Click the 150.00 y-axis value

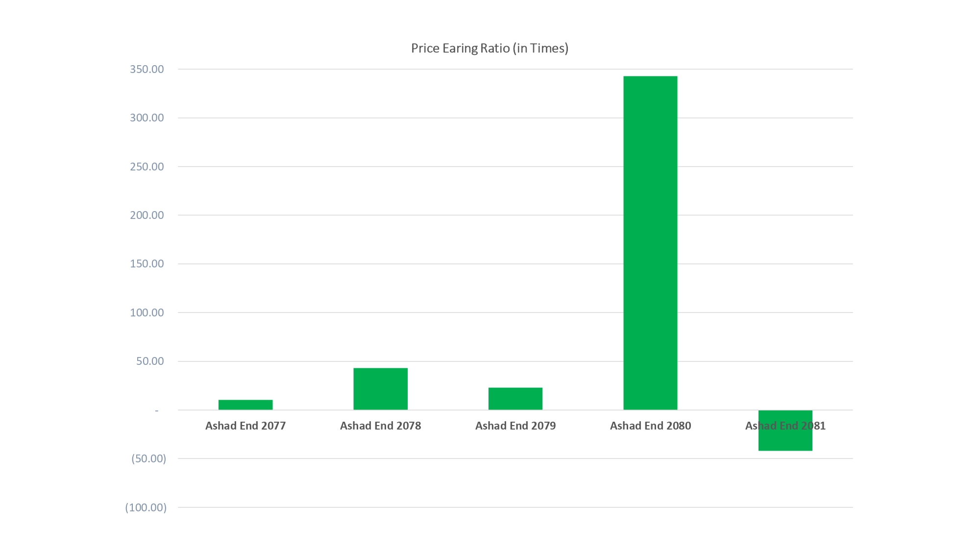147,264
